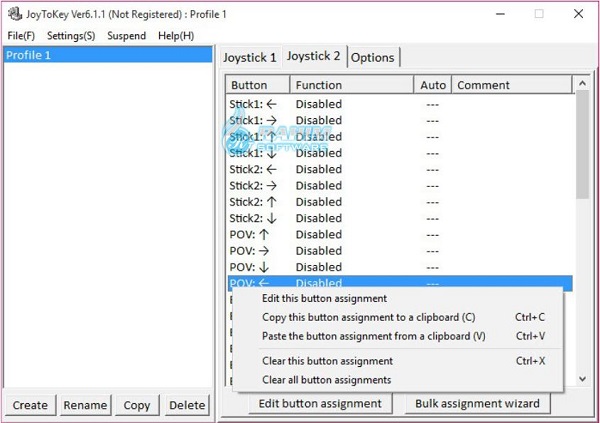The height and width of the screenshot is (423, 600).
Task: Select the Stick1 up arrow row
Action: point(400,137)
